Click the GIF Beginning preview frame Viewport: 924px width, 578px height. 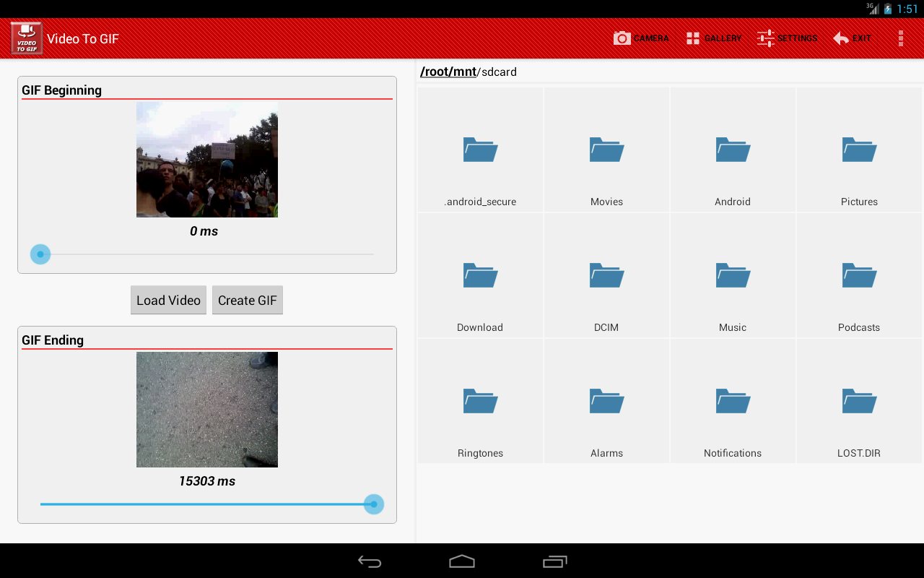pyautogui.click(x=206, y=160)
